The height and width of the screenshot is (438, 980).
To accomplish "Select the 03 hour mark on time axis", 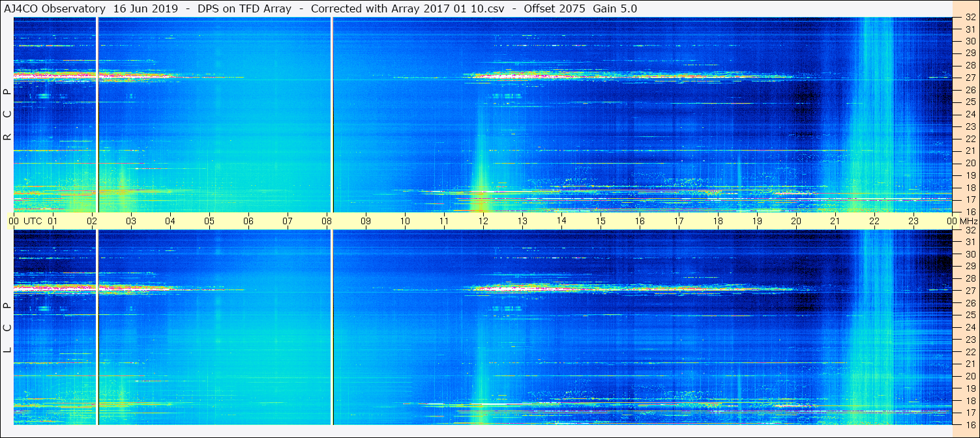I will click(x=131, y=221).
